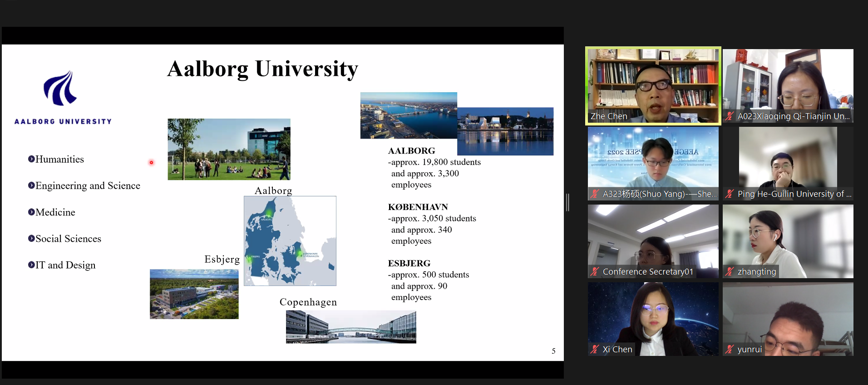Viewport: 868px width, 385px height.
Task: Click the "Aalborg" label above the map
Action: point(273,190)
